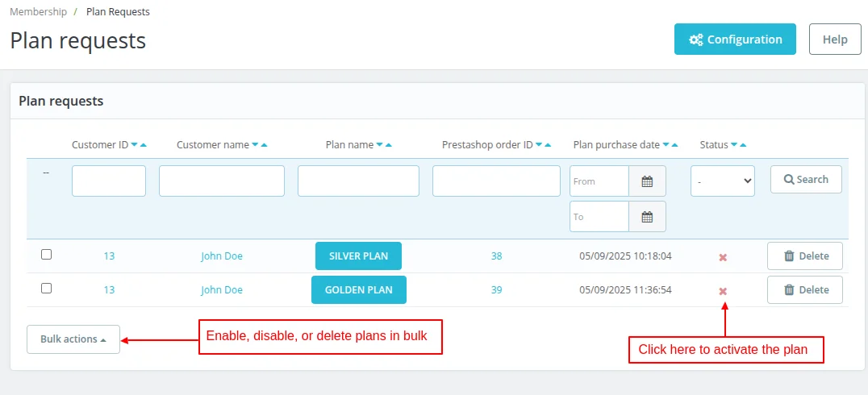Focus the Prestashop order ID filter field
868x395 pixels.
click(x=497, y=181)
